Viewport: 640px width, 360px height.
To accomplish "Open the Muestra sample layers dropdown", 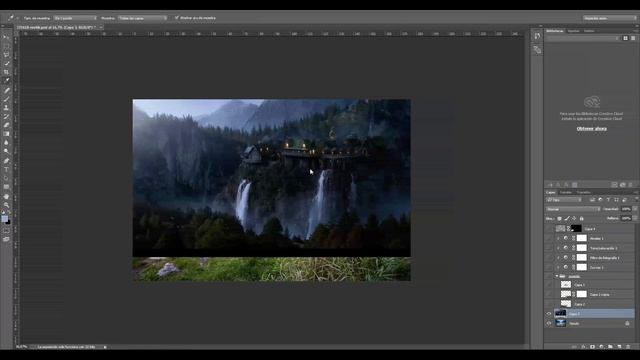I will tap(143, 18).
